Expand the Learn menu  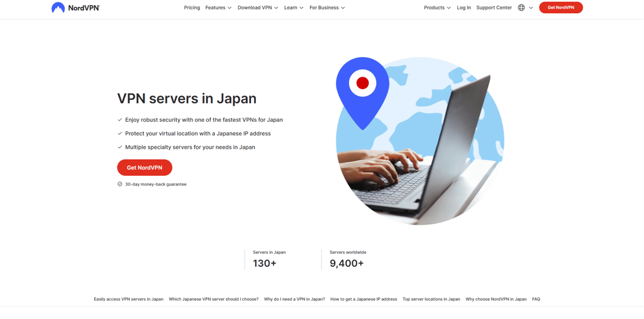294,8
